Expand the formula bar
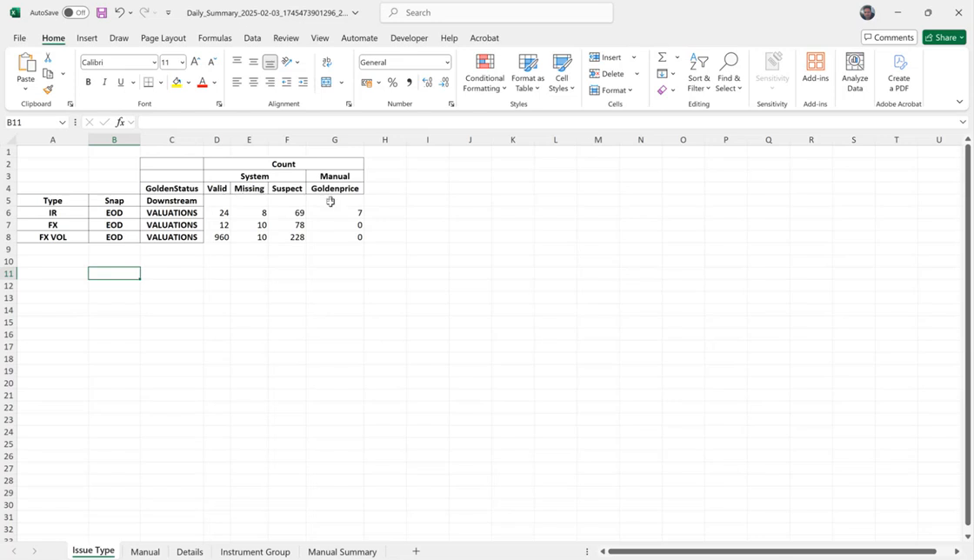Image resolution: width=974 pixels, height=560 pixels. [963, 123]
